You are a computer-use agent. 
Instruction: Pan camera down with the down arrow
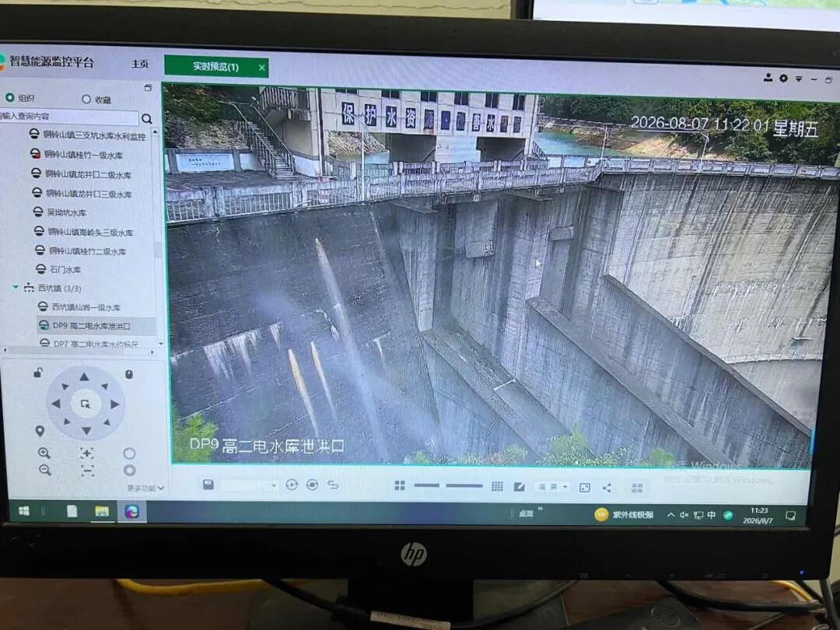point(86,431)
